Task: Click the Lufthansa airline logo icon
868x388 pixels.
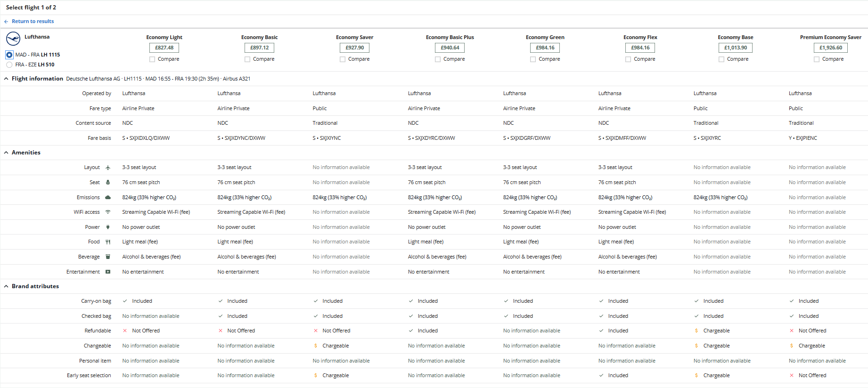Action: click(x=13, y=39)
